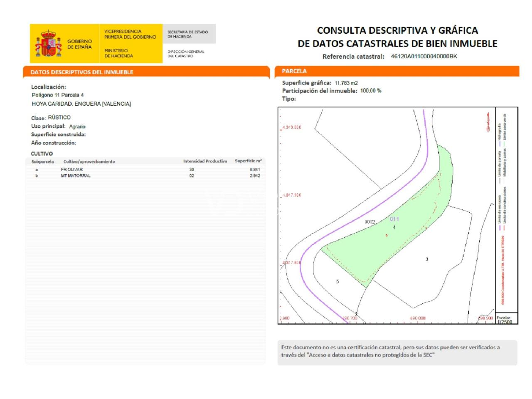Image resolution: width=532 pixels, height=399 pixels.
Task: Click the 9002 road label on map
Action: click(x=369, y=222)
